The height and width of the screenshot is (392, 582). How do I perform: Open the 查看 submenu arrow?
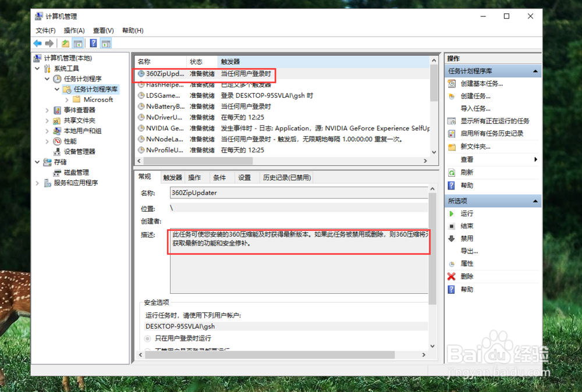(x=535, y=159)
